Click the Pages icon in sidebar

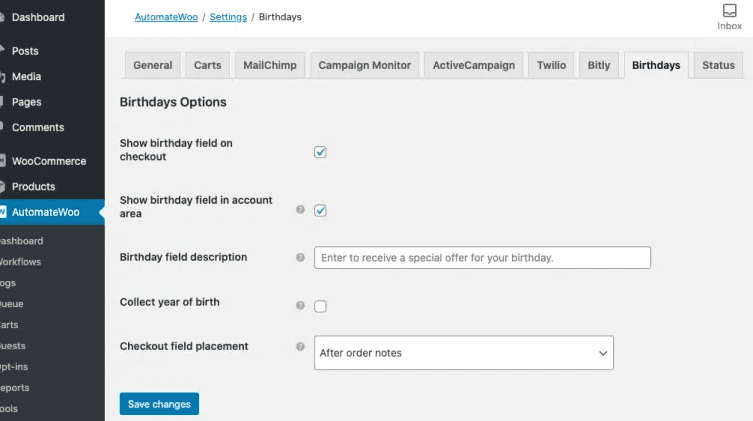[3, 102]
